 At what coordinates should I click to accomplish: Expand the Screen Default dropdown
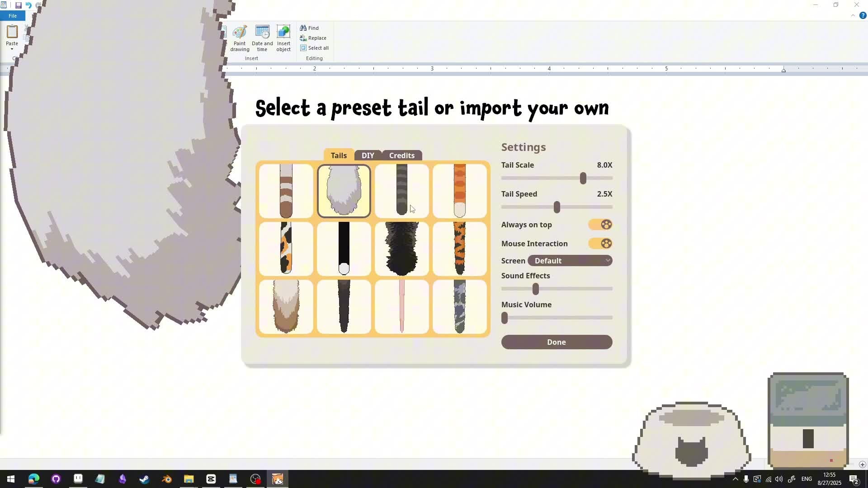pyautogui.click(x=570, y=261)
